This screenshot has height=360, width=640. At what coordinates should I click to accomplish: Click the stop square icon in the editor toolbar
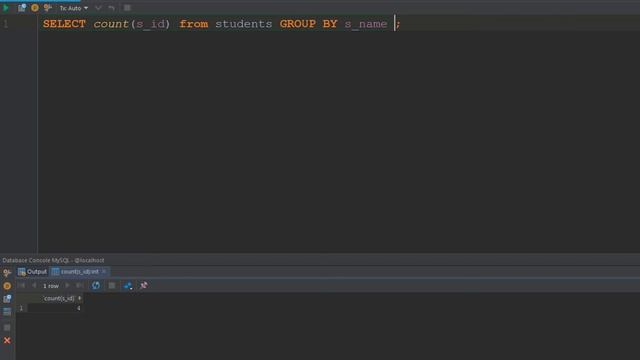coord(127,8)
